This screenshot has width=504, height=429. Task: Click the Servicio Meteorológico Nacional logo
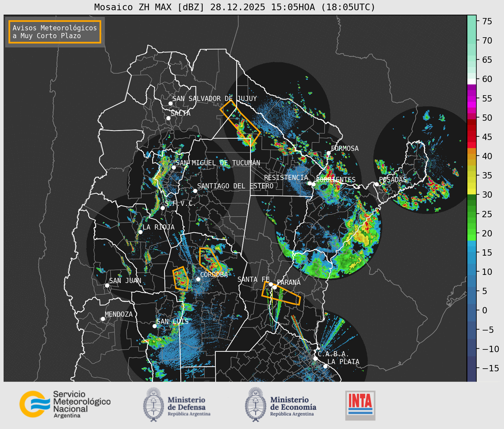(x=65, y=404)
